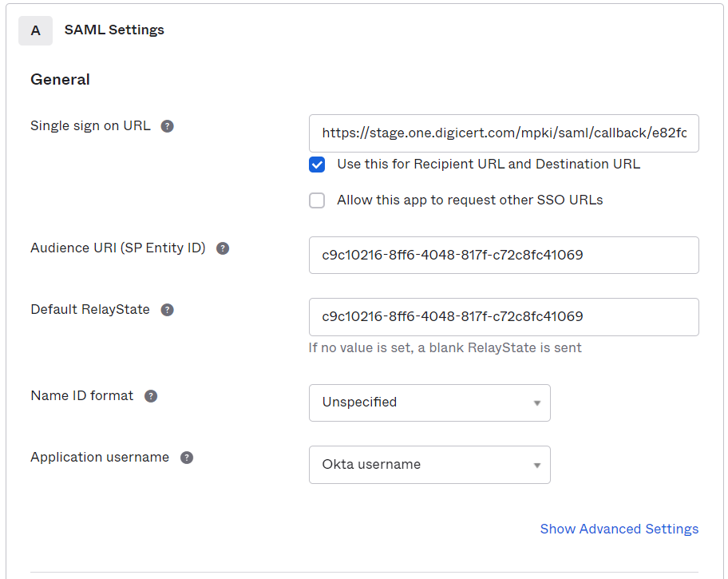Image resolution: width=728 pixels, height=579 pixels.
Task: Click help icon beside Single sign on URL
Action: pyautogui.click(x=167, y=126)
